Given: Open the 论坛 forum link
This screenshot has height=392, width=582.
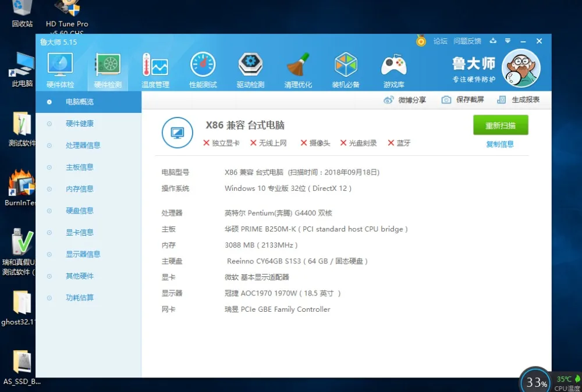Looking at the screenshot, I should tap(440, 41).
